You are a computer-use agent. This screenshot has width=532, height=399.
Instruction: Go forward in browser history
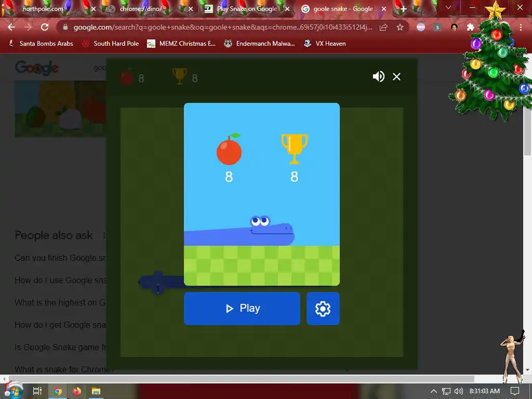click(x=28, y=27)
